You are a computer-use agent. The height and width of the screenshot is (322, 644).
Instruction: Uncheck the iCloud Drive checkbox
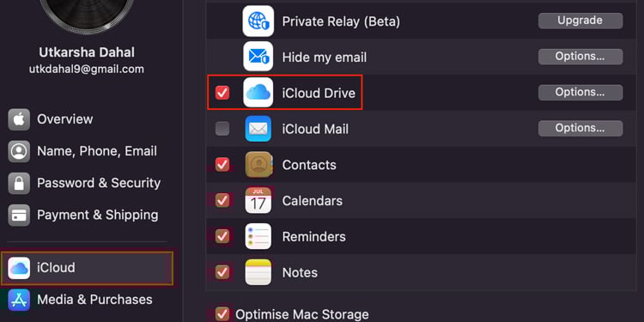pos(222,93)
